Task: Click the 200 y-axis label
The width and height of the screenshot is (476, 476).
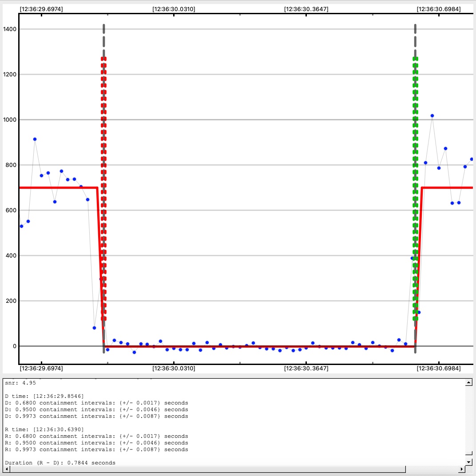Action: pyautogui.click(x=11, y=301)
